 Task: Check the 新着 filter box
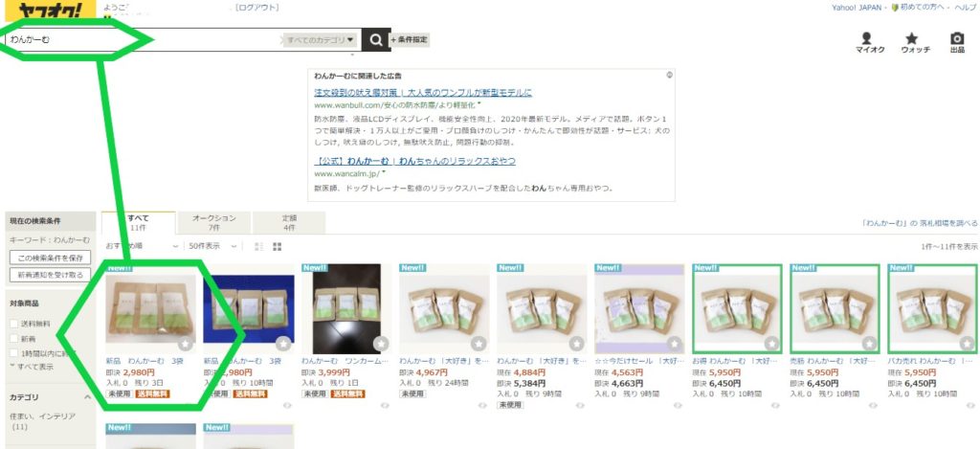click(x=13, y=338)
